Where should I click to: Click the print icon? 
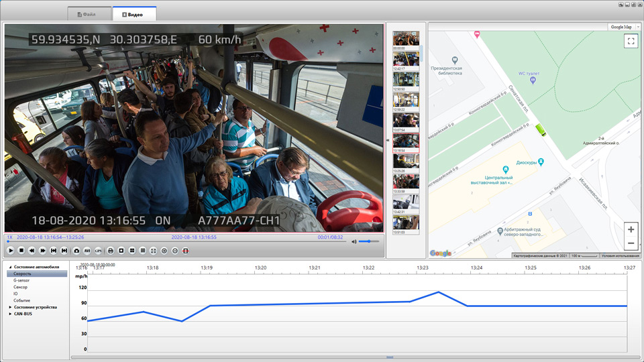pyautogui.click(x=111, y=250)
